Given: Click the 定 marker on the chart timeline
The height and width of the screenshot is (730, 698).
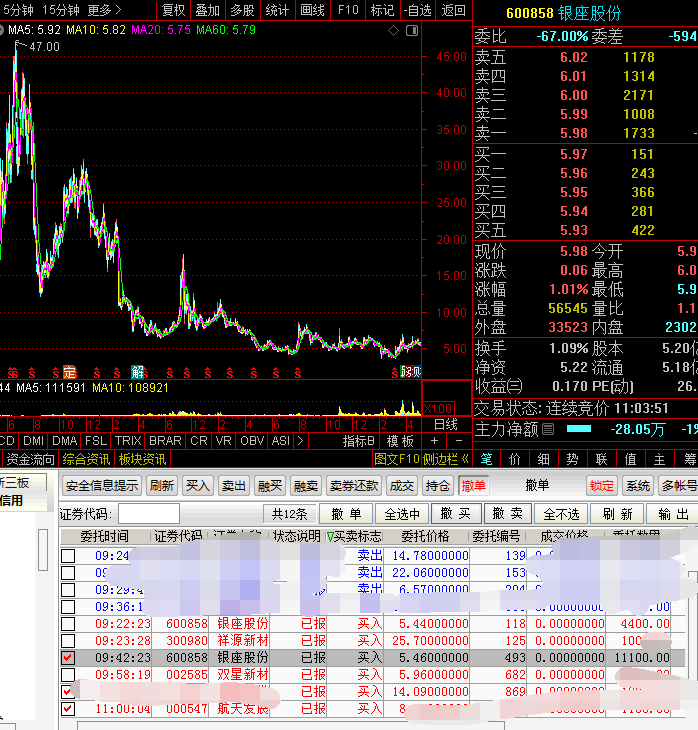Looking at the screenshot, I should (69, 372).
